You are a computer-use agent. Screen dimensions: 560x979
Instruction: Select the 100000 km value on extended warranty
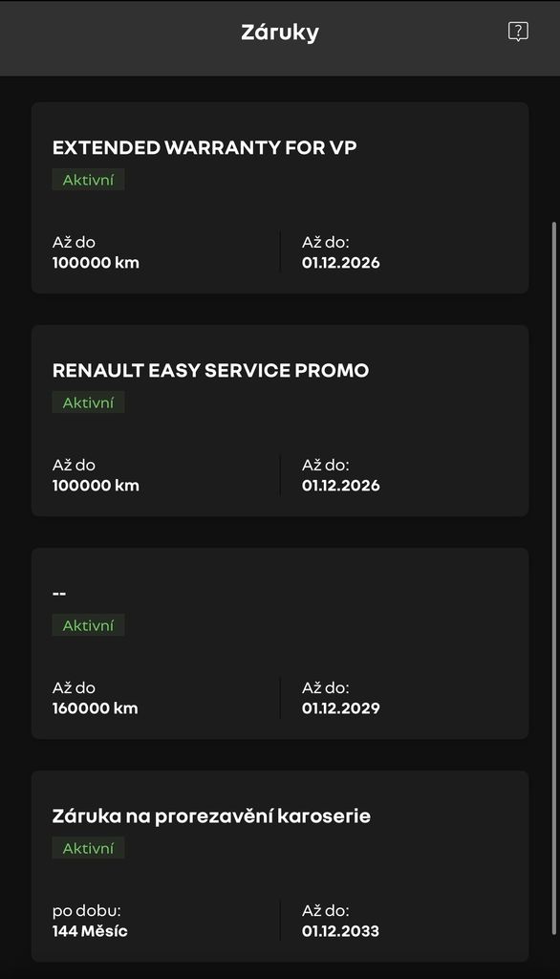[97, 262]
